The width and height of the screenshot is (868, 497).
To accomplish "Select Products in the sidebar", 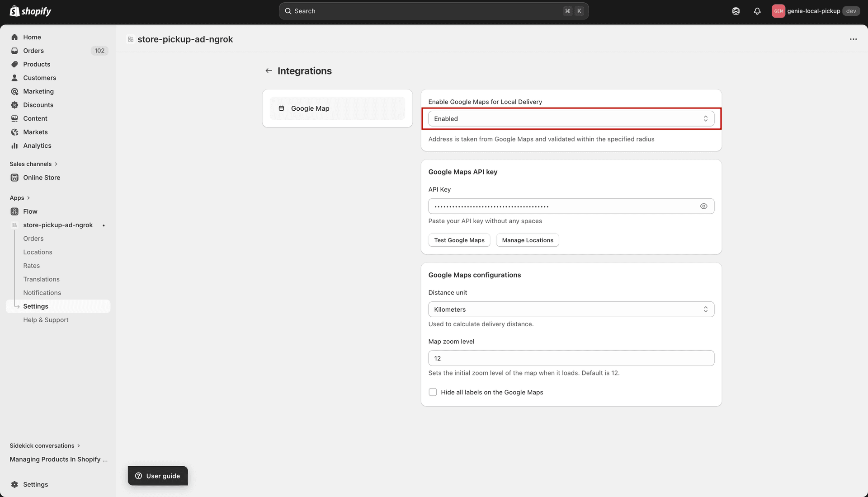I will [x=37, y=64].
